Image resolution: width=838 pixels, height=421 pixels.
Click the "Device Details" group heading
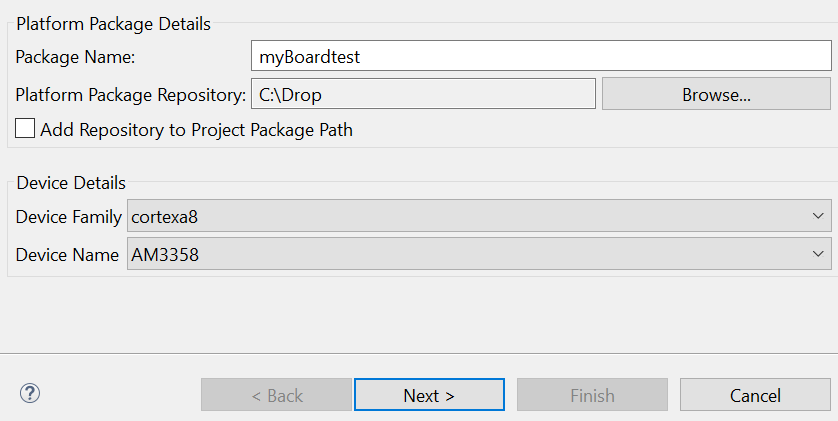[71, 183]
